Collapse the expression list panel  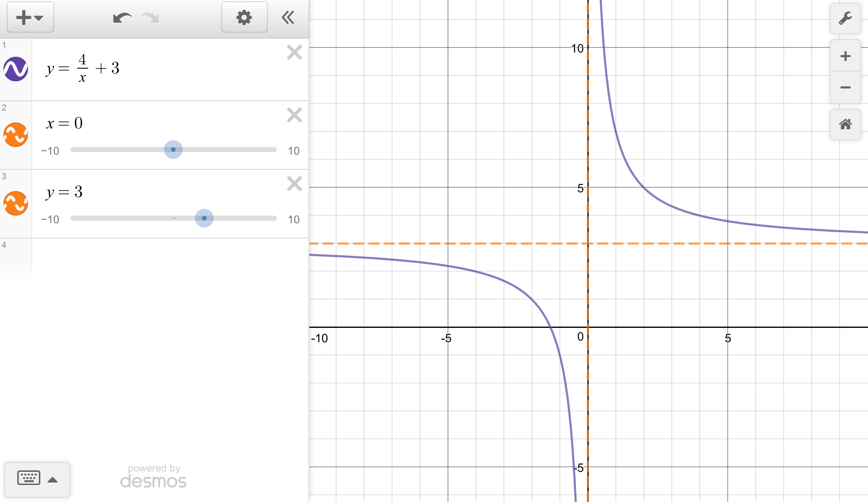[x=288, y=17]
